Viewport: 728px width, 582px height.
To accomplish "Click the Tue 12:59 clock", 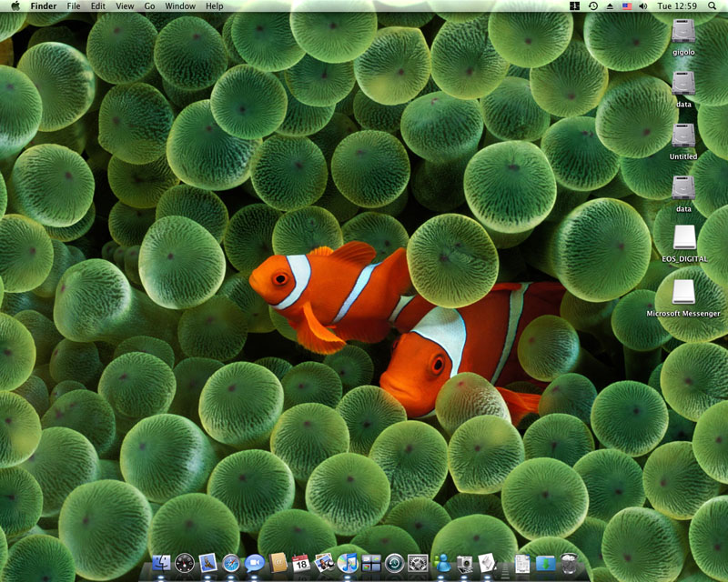I will pyautogui.click(x=677, y=6).
